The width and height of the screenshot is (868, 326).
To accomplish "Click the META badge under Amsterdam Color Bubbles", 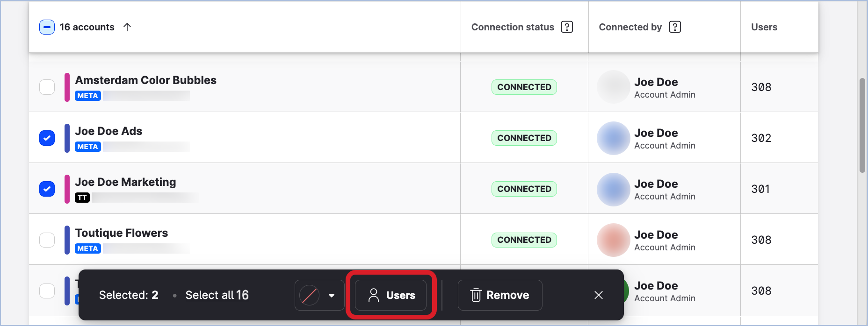I will (x=87, y=95).
